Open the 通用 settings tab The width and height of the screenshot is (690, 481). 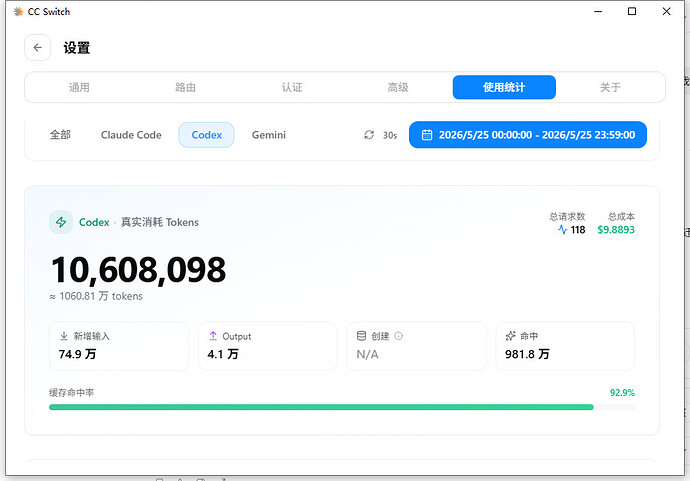[x=79, y=87]
